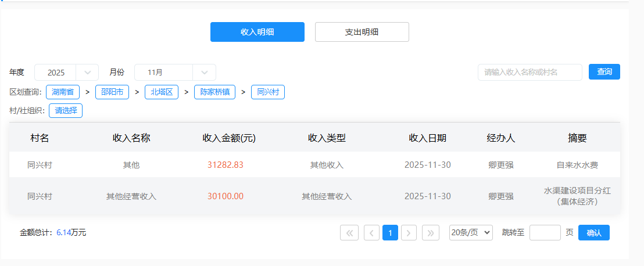Open the month 11月 dropdown arrow
The width and height of the screenshot is (644, 266).
point(204,73)
